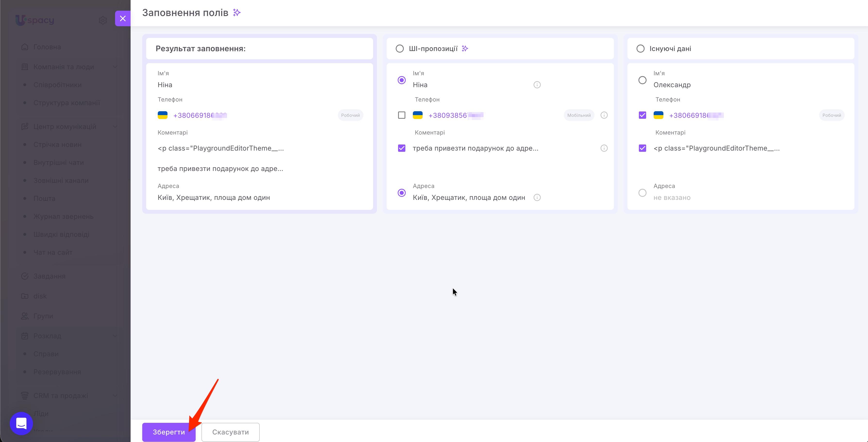Click the Групи people icon
This screenshot has height=442, width=868.
25,316
